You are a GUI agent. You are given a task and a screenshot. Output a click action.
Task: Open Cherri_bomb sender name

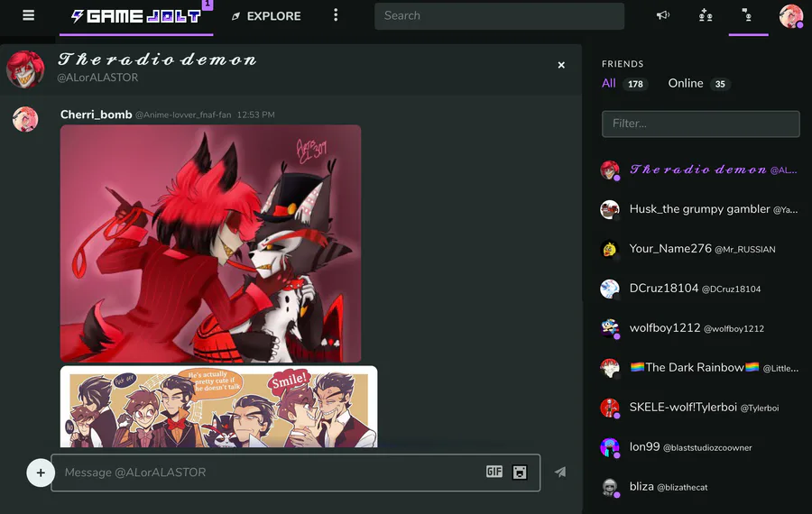(x=97, y=115)
